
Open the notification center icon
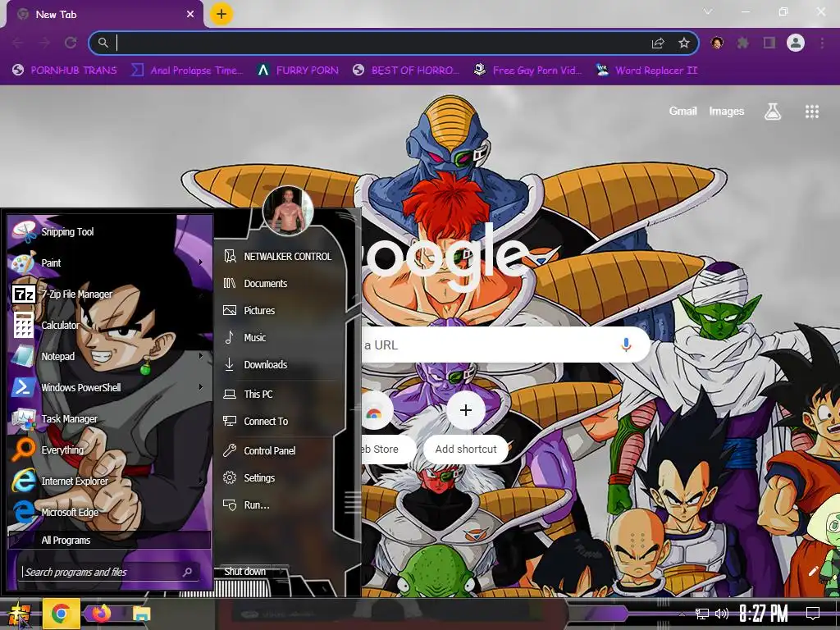pyautogui.click(x=813, y=614)
